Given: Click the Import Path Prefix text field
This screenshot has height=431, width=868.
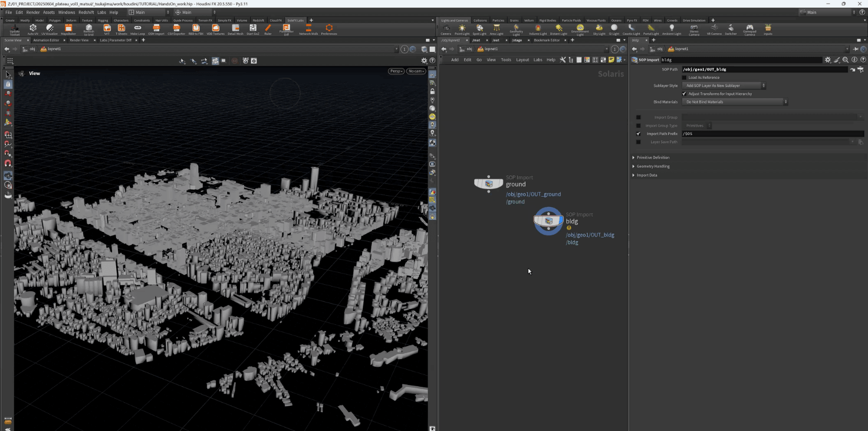Looking at the screenshot, I should click(x=767, y=134).
